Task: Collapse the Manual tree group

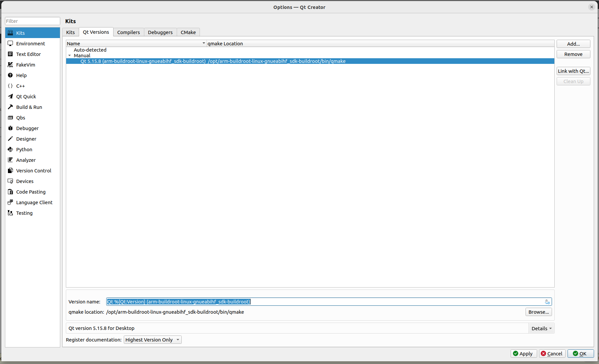Action: pyautogui.click(x=69, y=56)
